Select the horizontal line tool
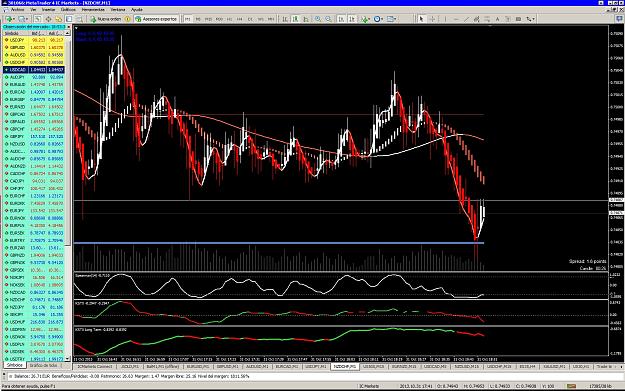The image size is (625, 391). tap(456, 19)
